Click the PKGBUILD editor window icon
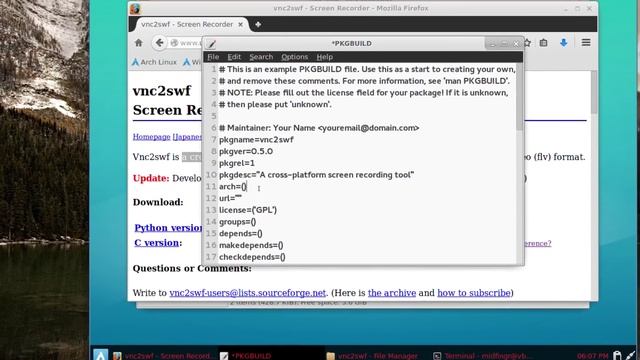 pyautogui.click(x=211, y=44)
